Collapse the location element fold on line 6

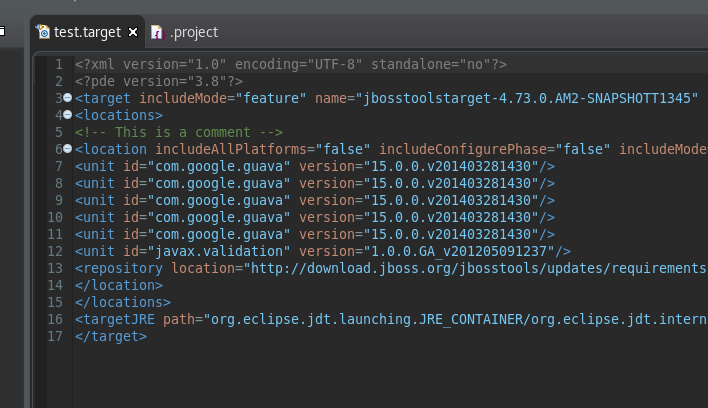click(x=67, y=148)
